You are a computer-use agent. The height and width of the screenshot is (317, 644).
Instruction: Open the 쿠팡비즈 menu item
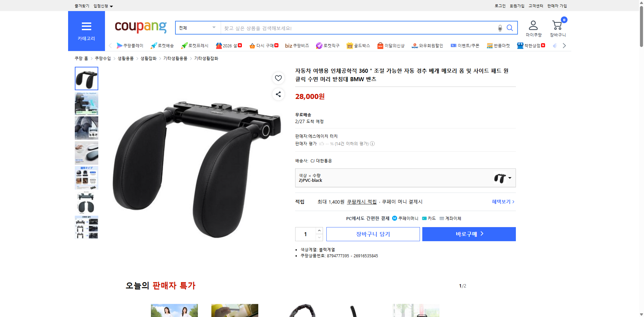[297, 46]
